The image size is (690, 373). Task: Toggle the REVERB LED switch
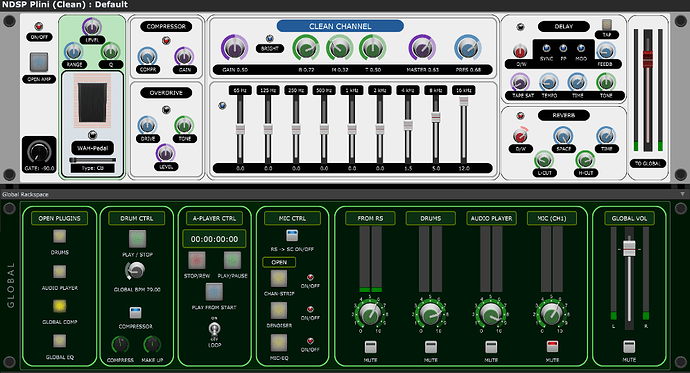pyautogui.click(x=521, y=116)
